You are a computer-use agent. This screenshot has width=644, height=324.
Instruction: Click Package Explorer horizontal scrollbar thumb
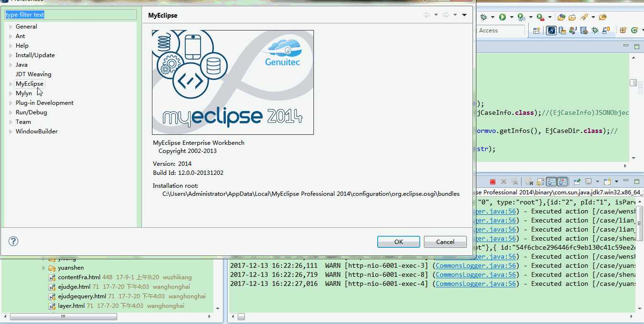click(x=63, y=316)
